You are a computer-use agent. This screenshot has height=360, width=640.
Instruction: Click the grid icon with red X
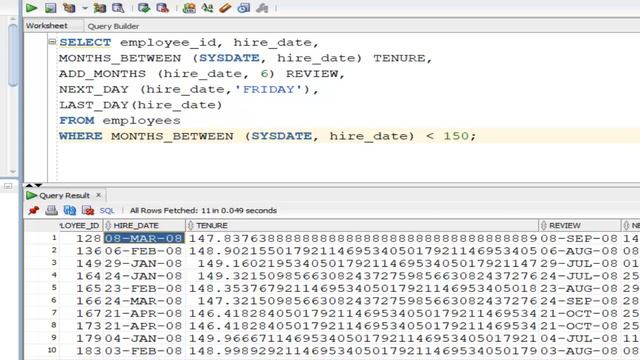88,210
